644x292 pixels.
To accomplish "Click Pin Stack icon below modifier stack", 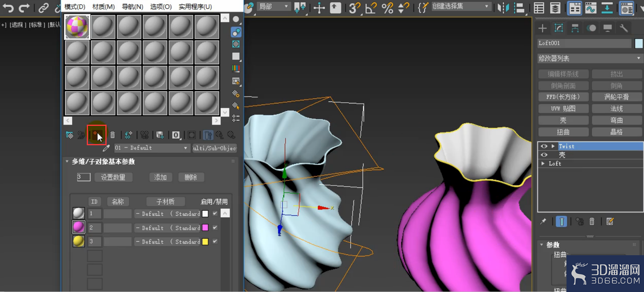I will (x=543, y=222).
